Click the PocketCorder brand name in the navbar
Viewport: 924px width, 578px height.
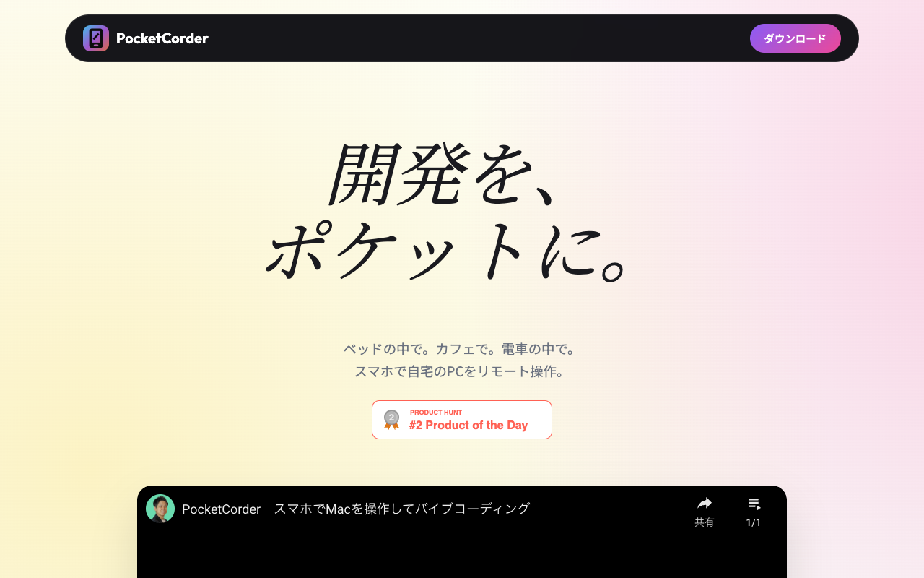point(162,38)
